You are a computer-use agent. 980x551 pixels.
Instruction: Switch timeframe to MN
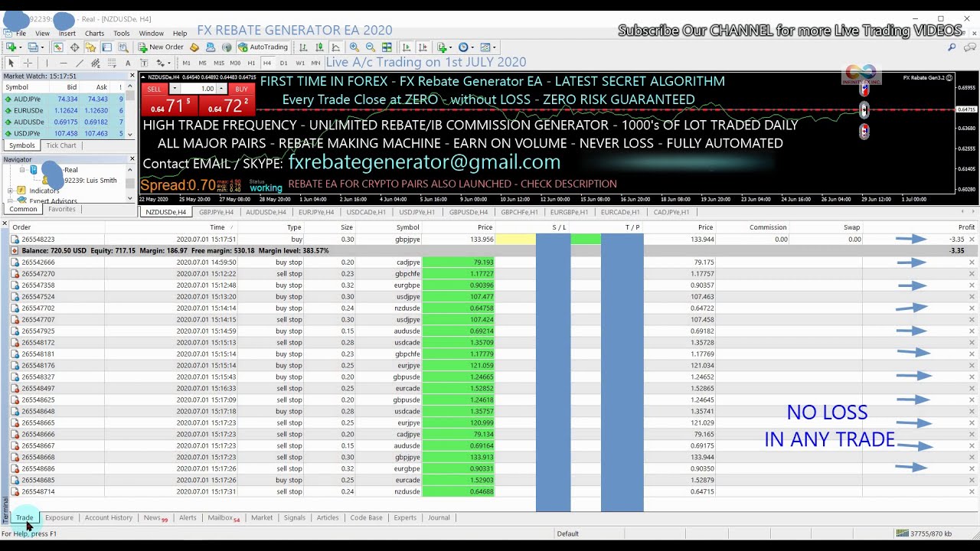315,63
